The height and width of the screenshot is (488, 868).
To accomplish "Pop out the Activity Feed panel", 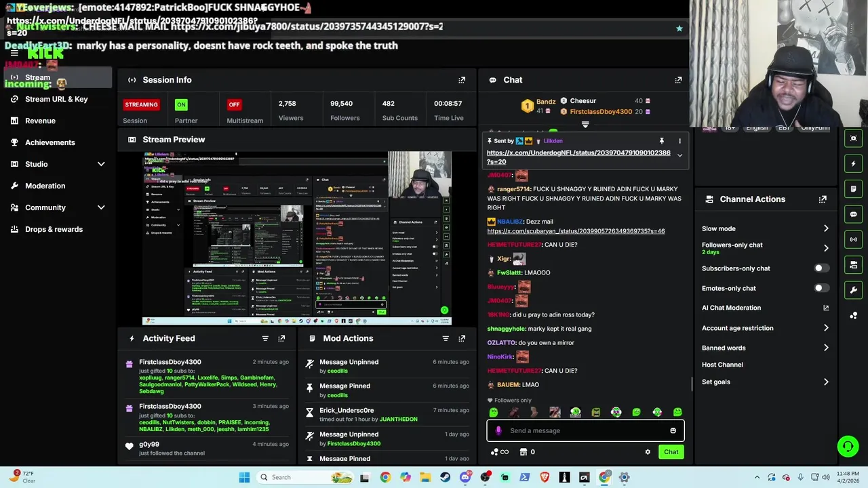I will click(x=281, y=338).
